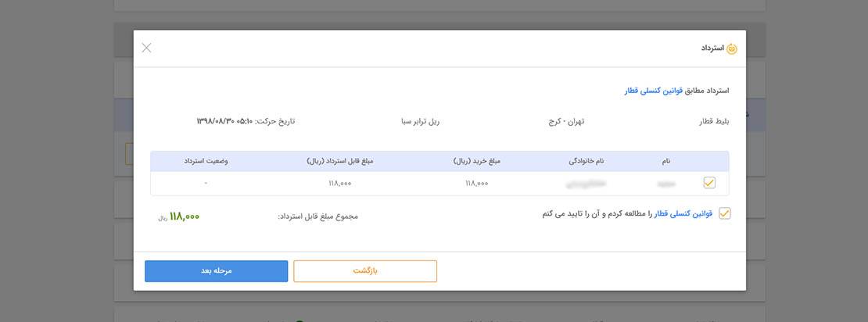Click the مبلغ خرید (ریال) column header
Image resolution: width=868 pixels, height=322 pixels.
(477, 161)
